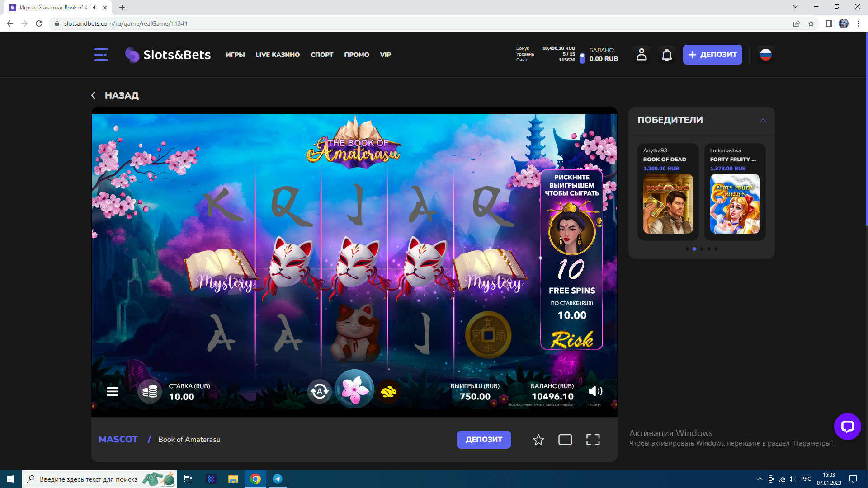Add game to favorites star
Viewport: 868px width, 488px height.
coord(538,440)
